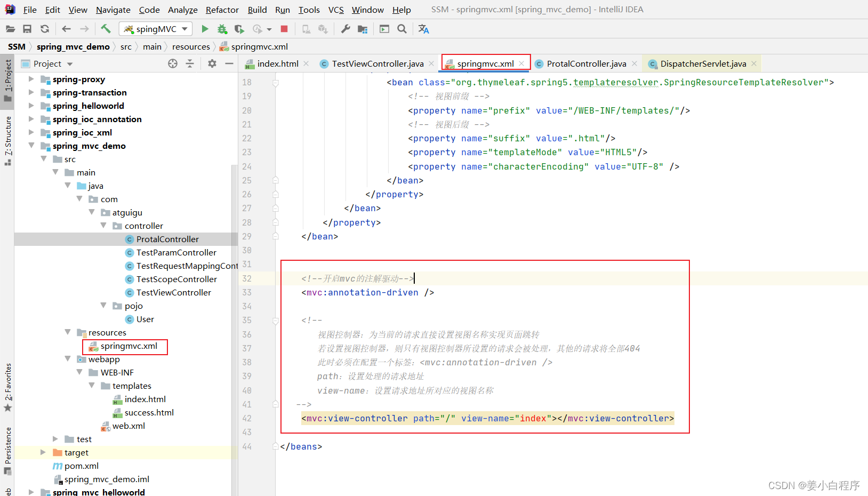Viewport: 868px width, 496px height.
Task: Select the User class in pojo
Action: tap(145, 319)
